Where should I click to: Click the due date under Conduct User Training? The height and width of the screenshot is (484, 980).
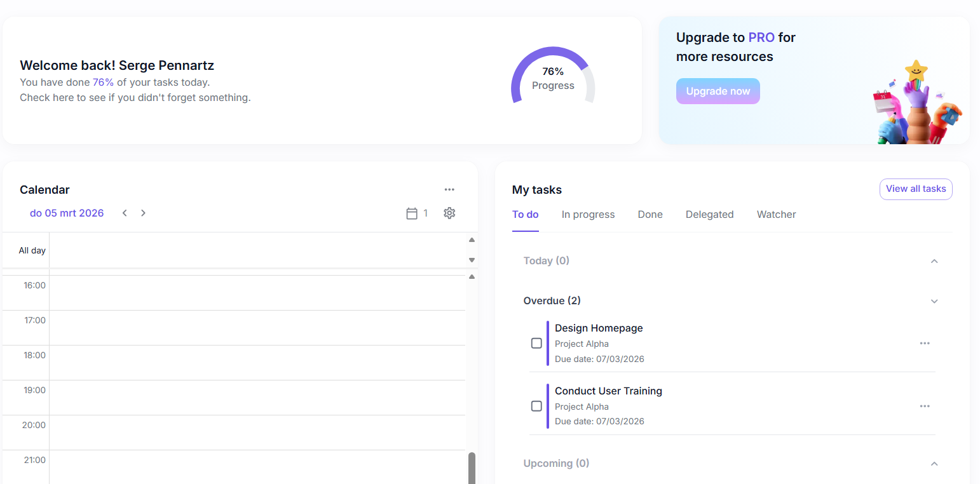click(599, 421)
